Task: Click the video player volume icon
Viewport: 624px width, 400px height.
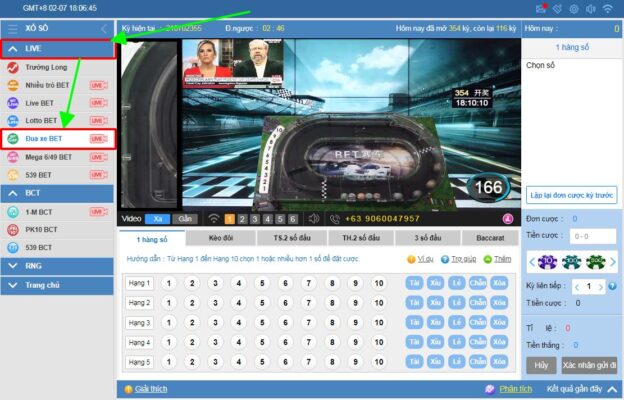Action: pos(313,219)
